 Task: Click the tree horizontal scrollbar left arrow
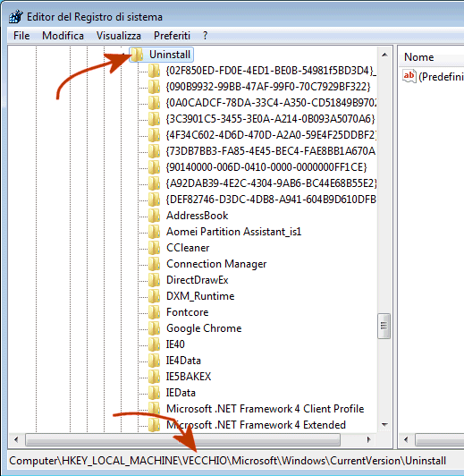[x=16, y=439]
